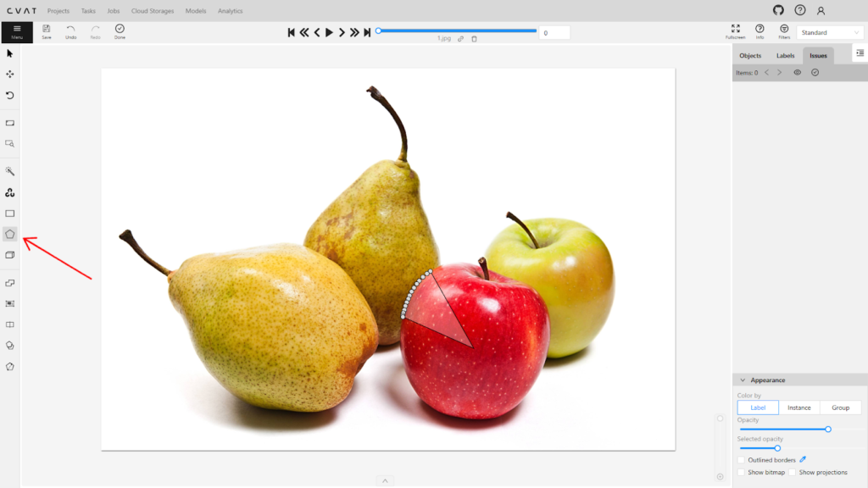Open the Standard workspace dropdown
868x488 pixels.
tap(830, 33)
